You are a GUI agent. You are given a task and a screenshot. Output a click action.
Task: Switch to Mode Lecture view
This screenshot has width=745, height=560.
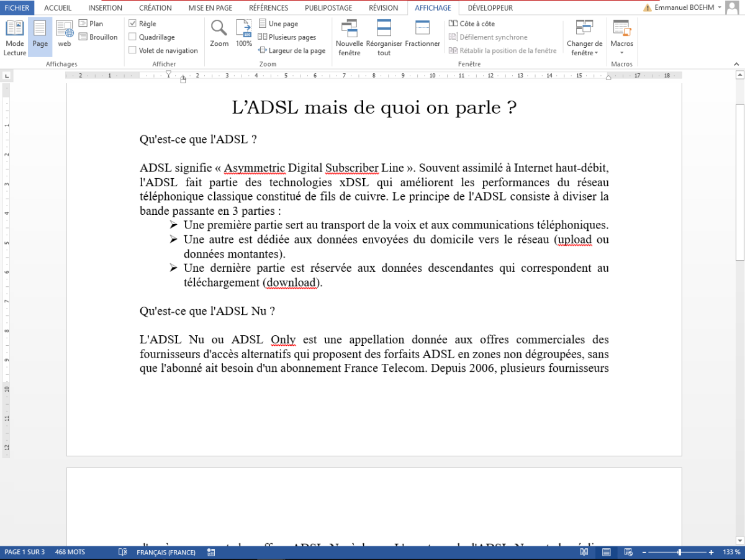click(15, 38)
